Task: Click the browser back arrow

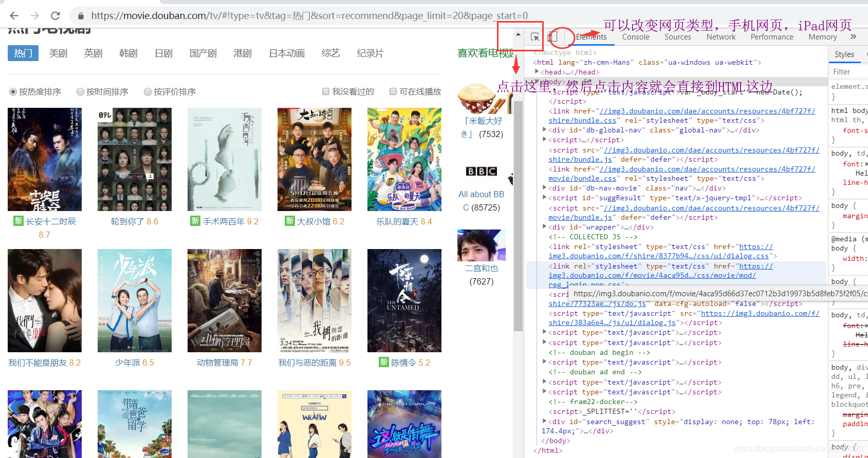Action: click(x=14, y=15)
